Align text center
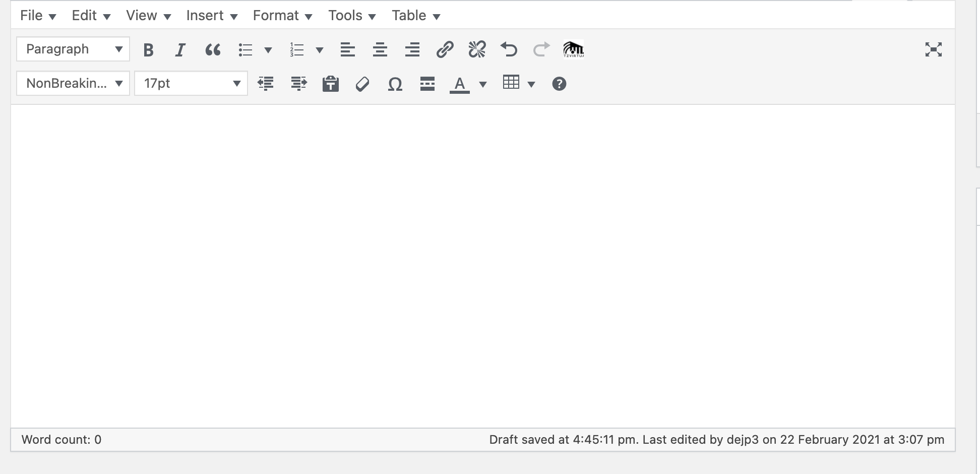Screen dimensions: 980x474 coord(380,49)
